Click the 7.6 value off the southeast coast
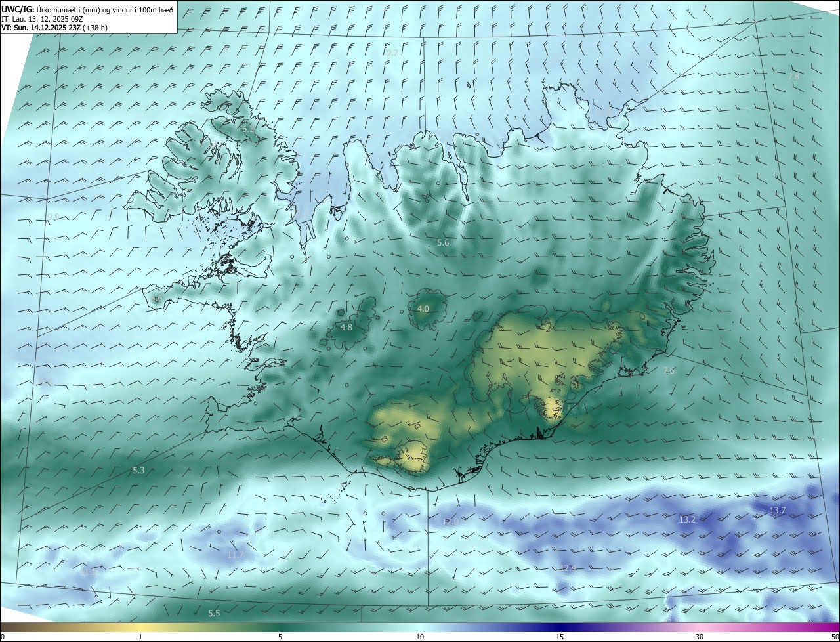Viewport: 840px width, 642px height. [x=669, y=371]
